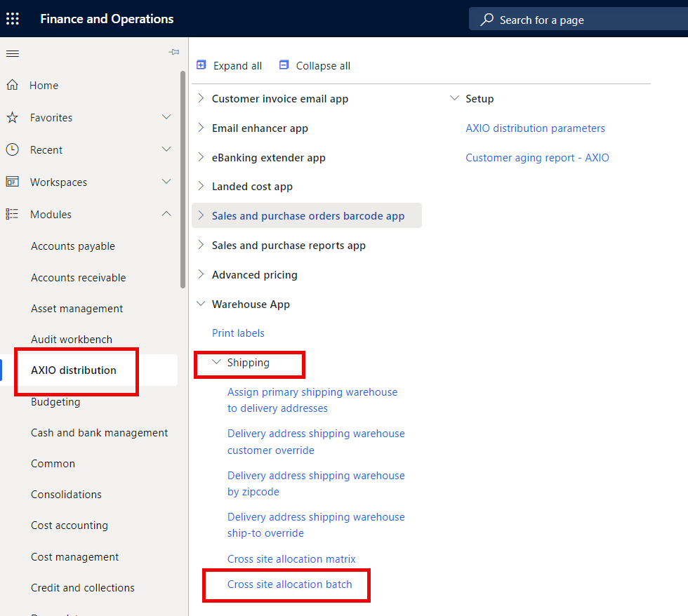688x616 pixels.
Task: Collapse the navigation pane via hamburger icon
Action: [x=12, y=53]
